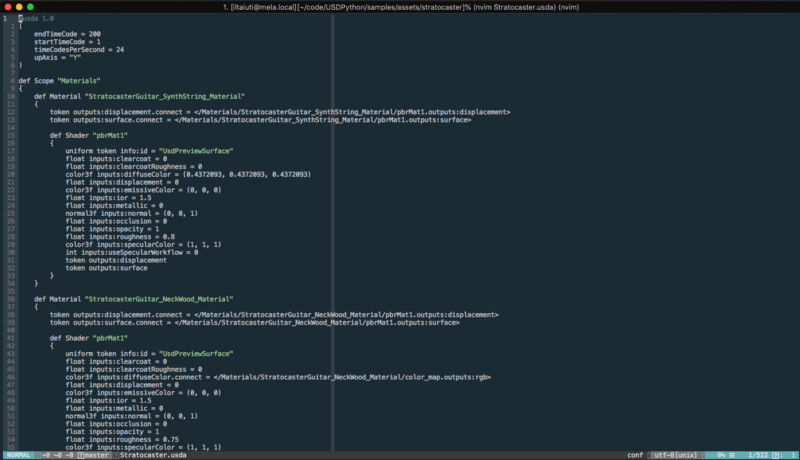This screenshot has width=800, height=460.
Task: Click the red close window button
Action: pos(8,7)
